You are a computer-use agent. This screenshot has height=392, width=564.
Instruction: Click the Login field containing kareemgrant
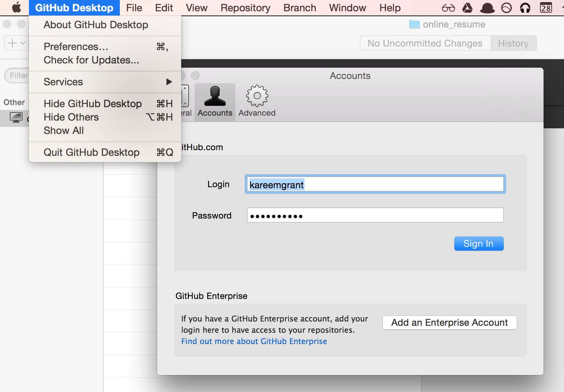click(375, 184)
